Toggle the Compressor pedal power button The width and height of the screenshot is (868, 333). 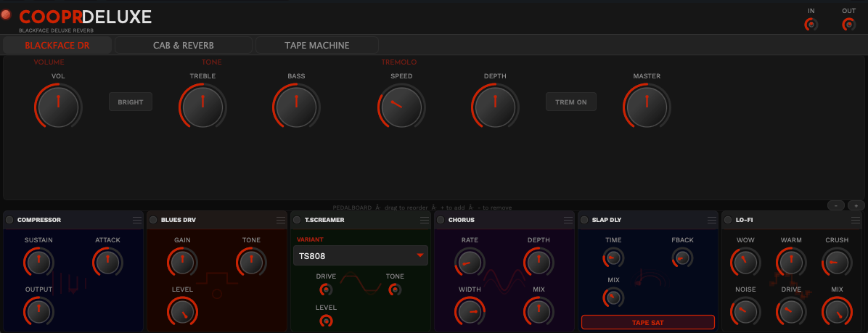coord(9,220)
